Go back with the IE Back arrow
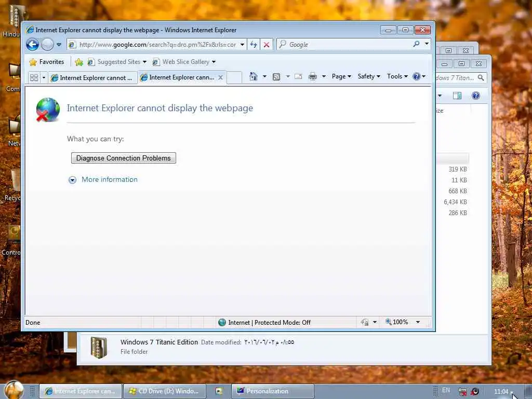 coord(33,45)
